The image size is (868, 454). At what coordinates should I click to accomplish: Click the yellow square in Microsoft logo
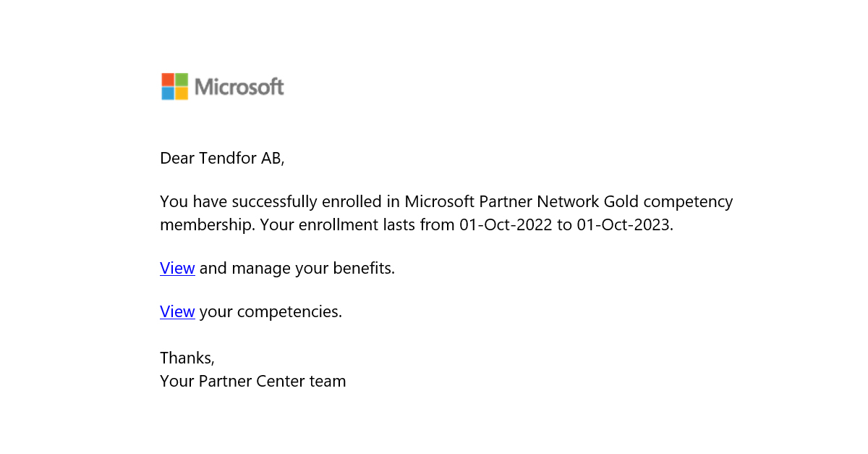coord(182,93)
